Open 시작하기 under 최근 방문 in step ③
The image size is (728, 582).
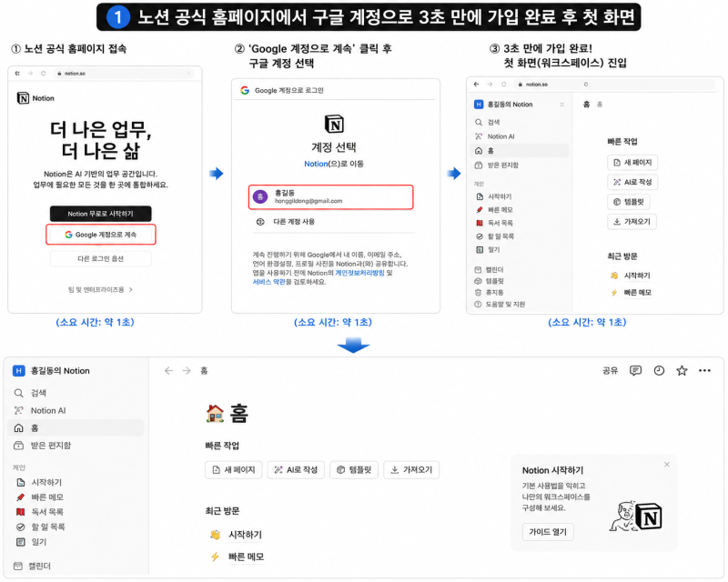point(631,276)
